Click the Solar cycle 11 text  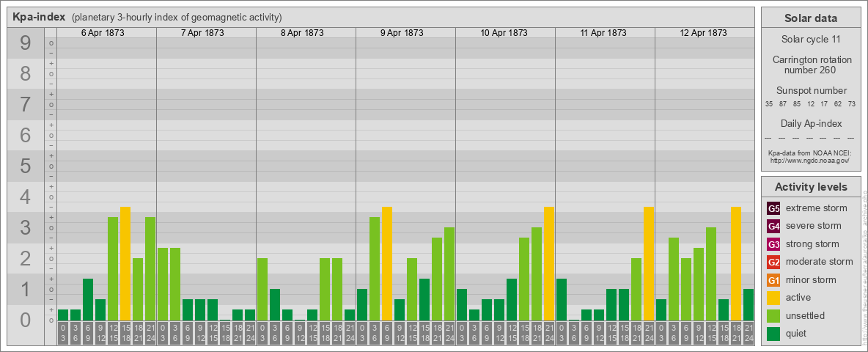click(811, 40)
